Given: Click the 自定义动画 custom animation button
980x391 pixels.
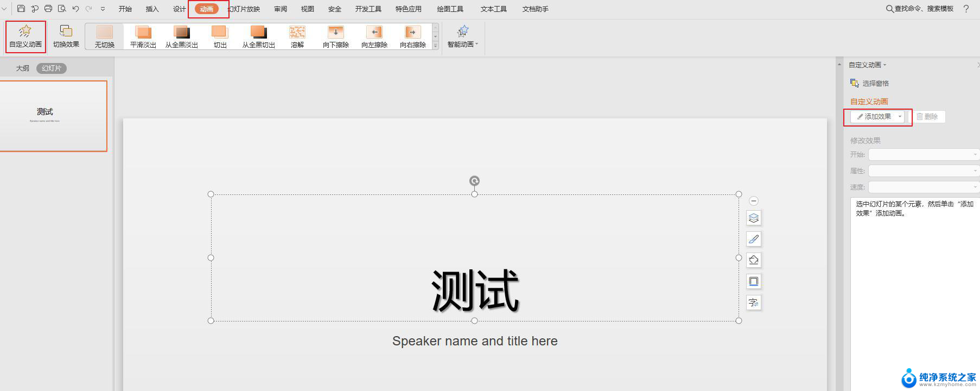Looking at the screenshot, I should coord(26,36).
